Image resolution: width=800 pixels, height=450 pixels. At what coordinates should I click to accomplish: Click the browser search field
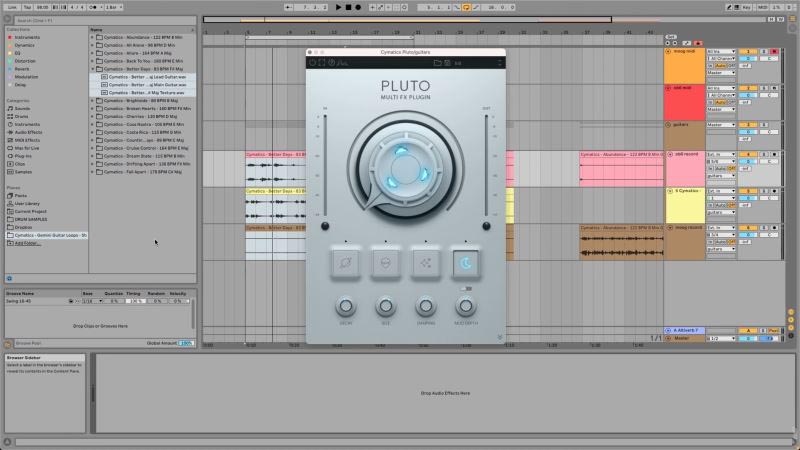(x=105, y=20)
